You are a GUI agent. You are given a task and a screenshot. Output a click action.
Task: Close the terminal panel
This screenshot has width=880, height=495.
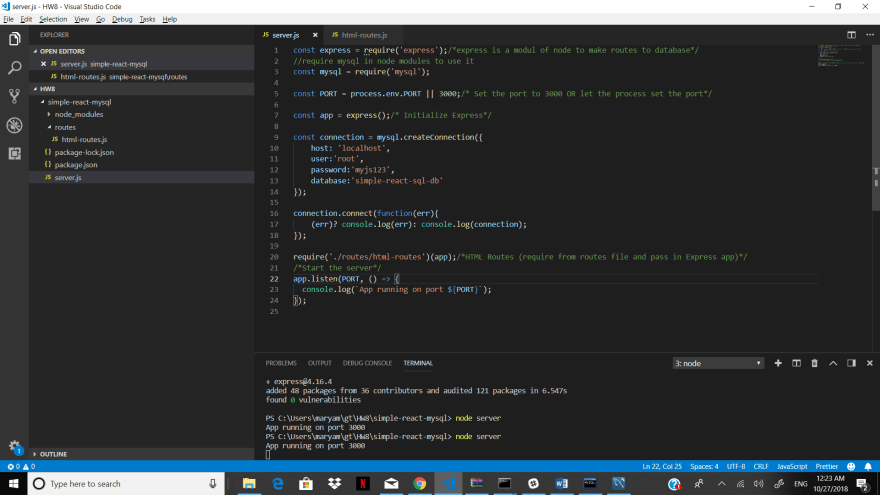click(870, 363)
